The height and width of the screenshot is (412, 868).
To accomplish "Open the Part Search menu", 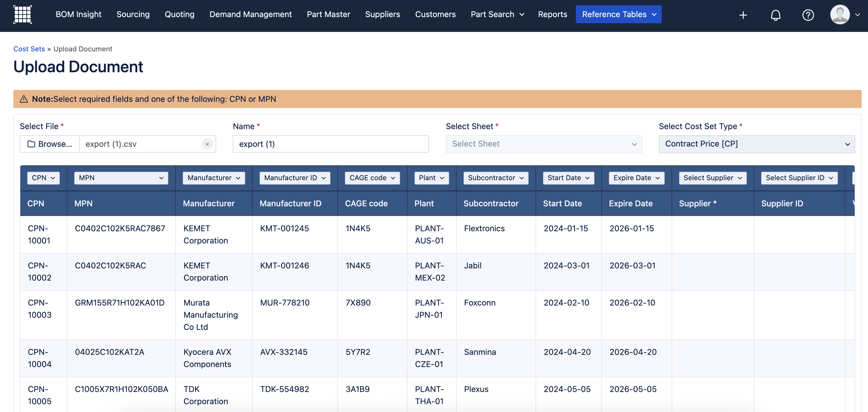I will pos(497,15).
